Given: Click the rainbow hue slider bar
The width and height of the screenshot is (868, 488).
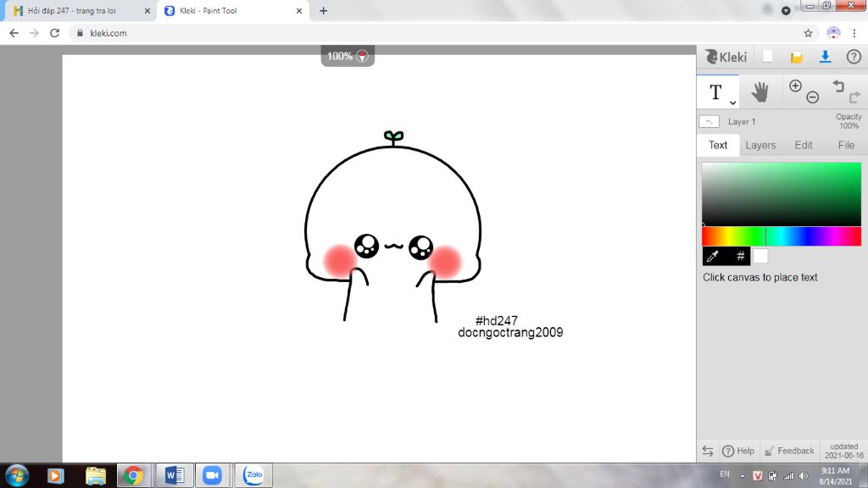Looking at the screenshot, I should tap(782, 236).
